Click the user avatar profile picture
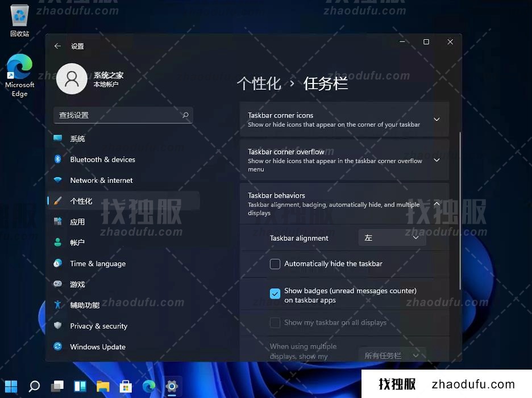Viewport: 532px width, 398px height. (x=72, y=79)
